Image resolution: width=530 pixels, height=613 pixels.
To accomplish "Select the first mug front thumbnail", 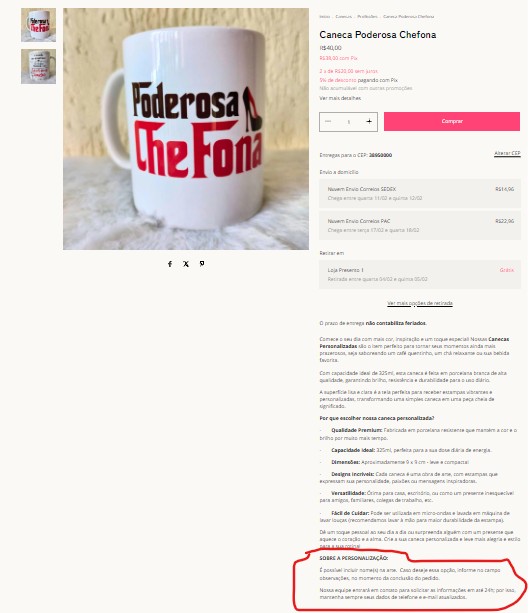I will 38,25.
